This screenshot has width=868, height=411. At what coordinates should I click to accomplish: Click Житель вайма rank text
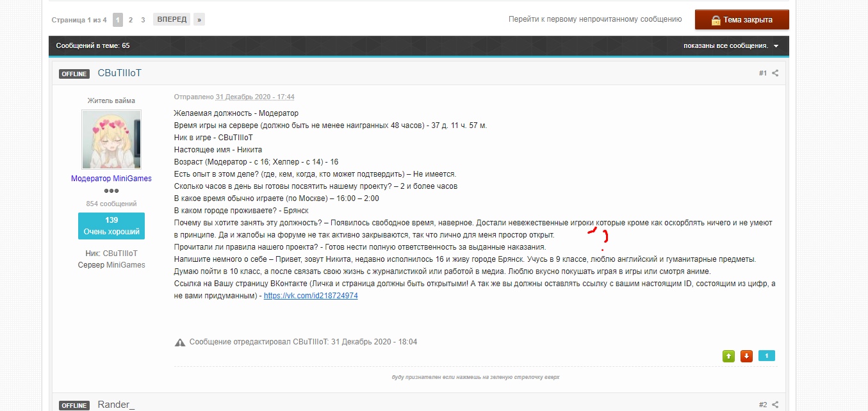[x=111, y=101]
